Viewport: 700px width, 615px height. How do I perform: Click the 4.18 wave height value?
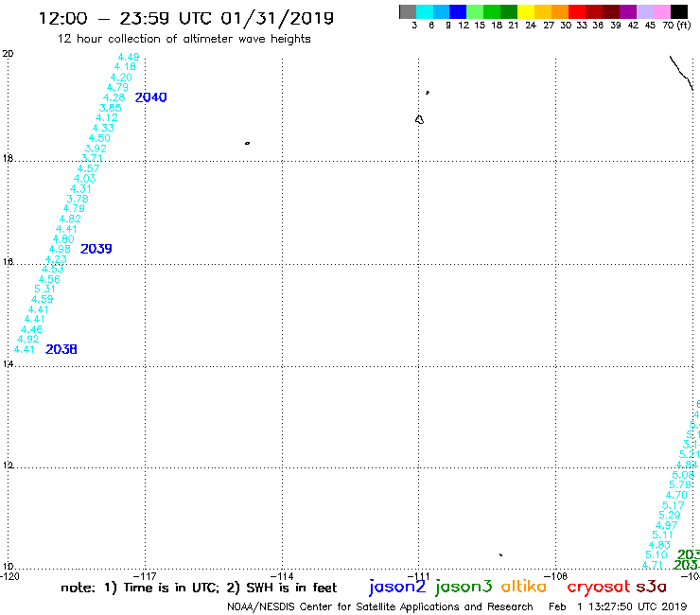pyautogui.click(x=125, y=67)
